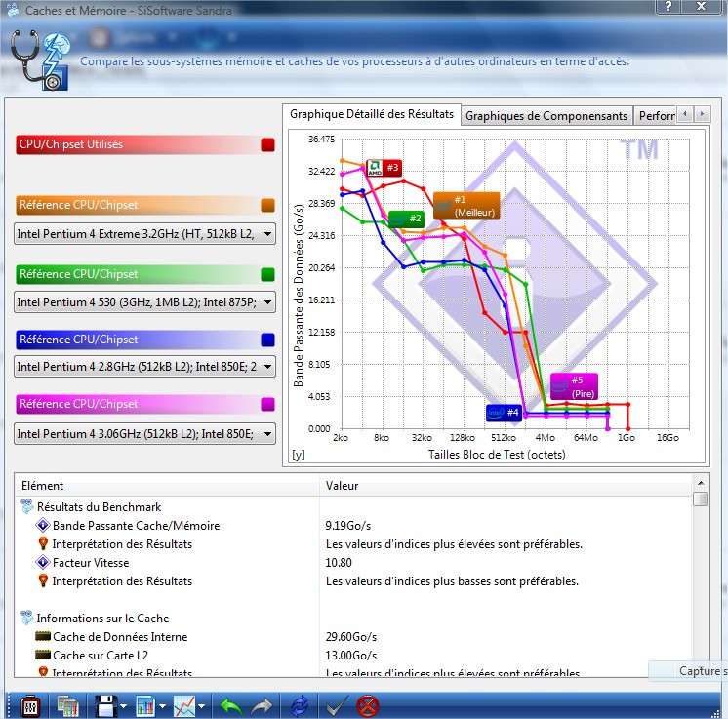Screen dimensions: 728x719
Task: Click the Informations sur le Cache group icon
Action: 27,618
